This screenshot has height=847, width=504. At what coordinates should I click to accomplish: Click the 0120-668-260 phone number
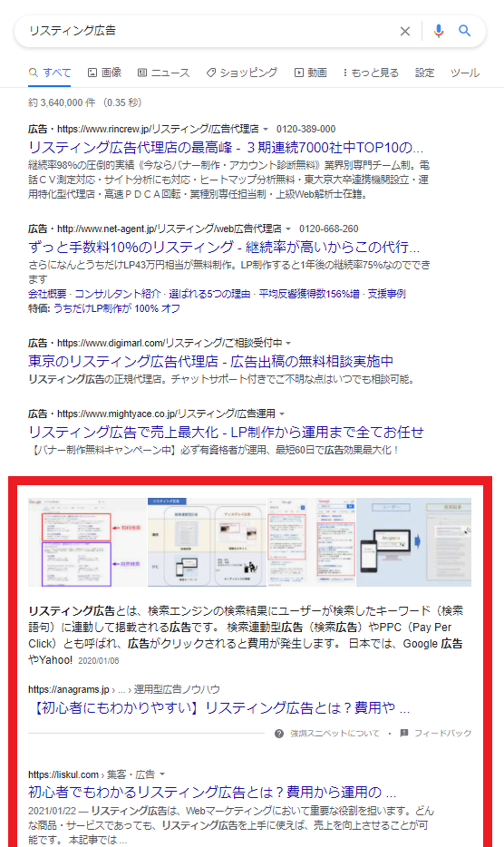328,229
